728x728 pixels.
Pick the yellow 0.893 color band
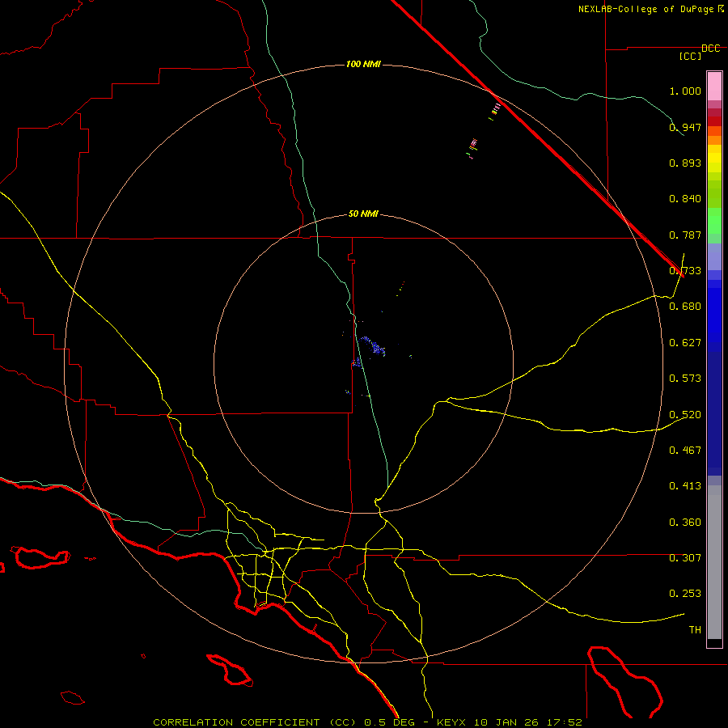point(714,163)
